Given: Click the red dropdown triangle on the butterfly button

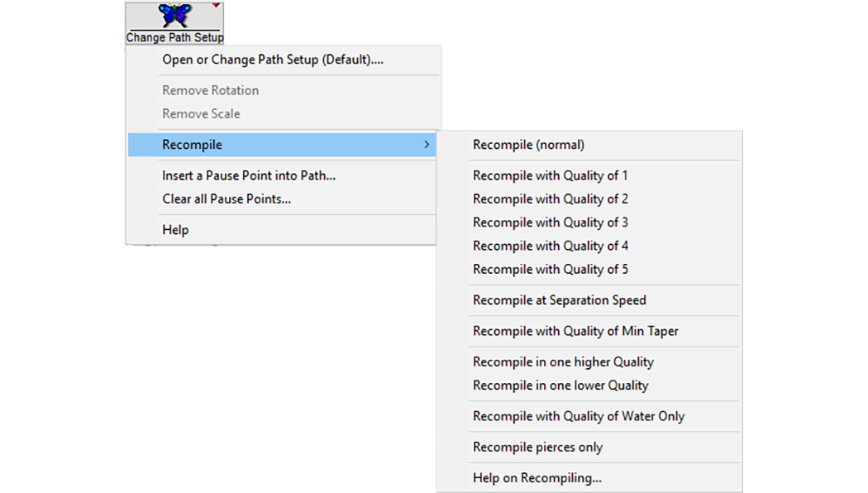Looking at the screenshot, I should 217,6.
